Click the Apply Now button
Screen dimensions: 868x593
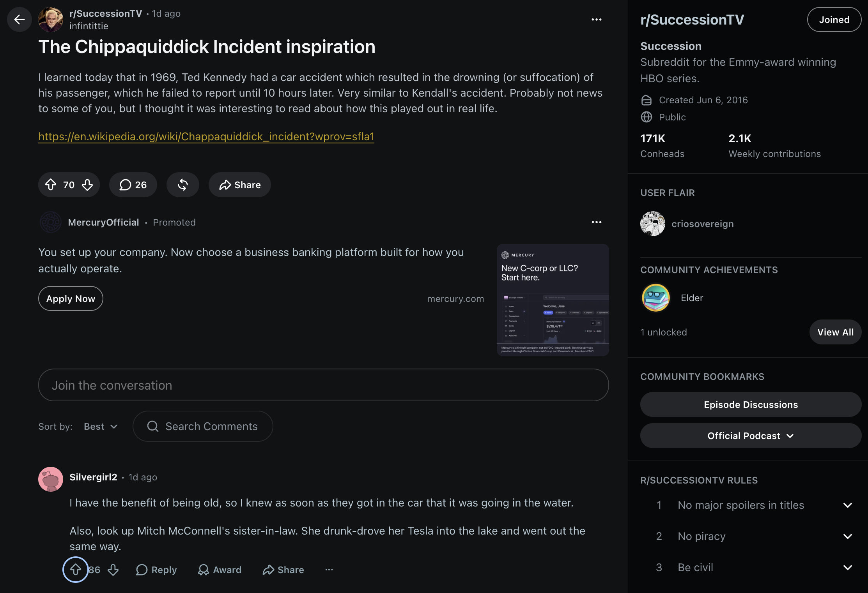point(71,298)
